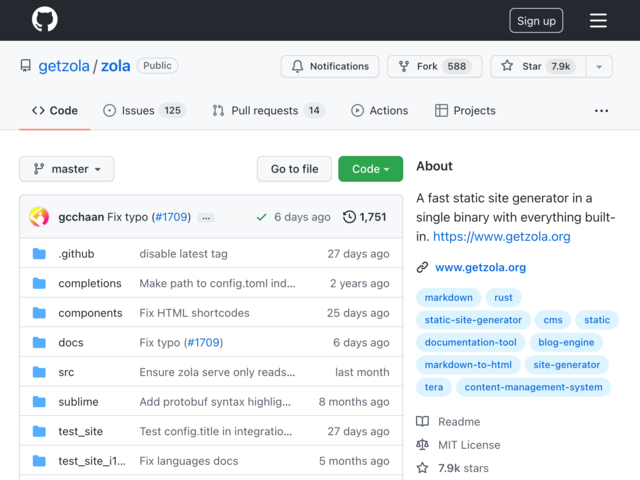Click the test_site_i1... folder icon

click(39, 460)
